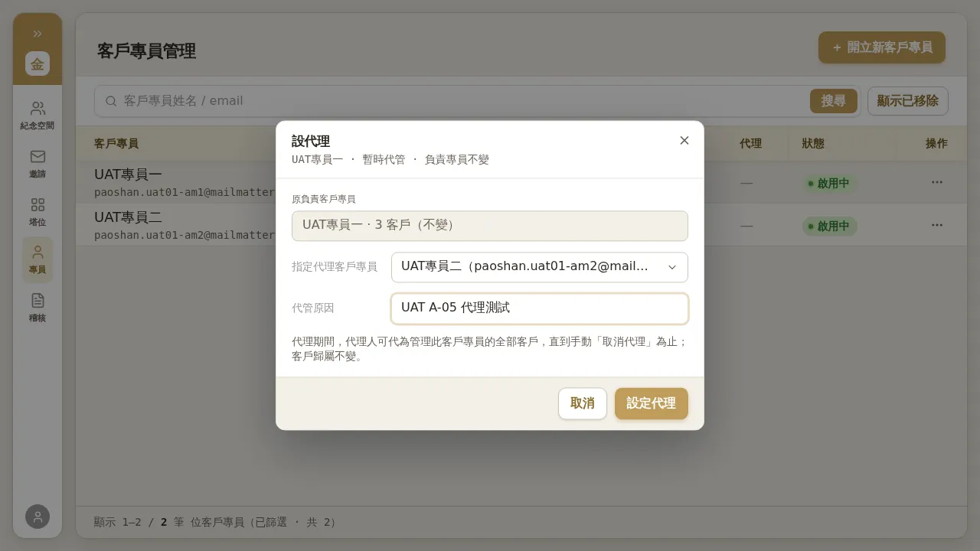Click 啟用中 status badge of UAT專員一
Image resolution: width=980 pixels, height=551 pixels.
830,184
